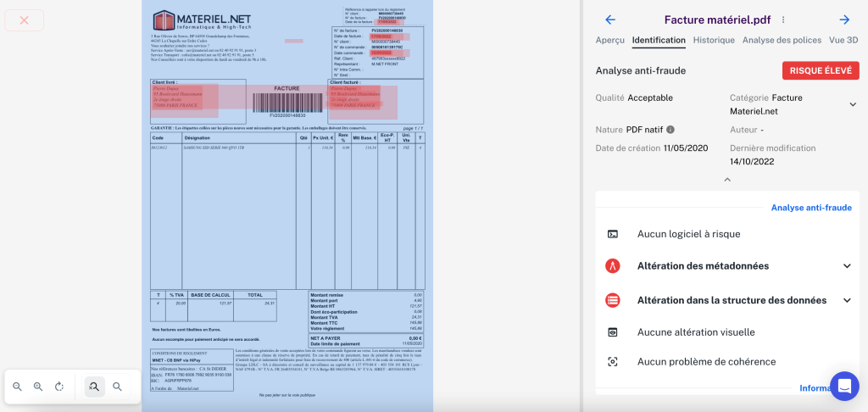This screenshot has width=868, height=412.
Task: Click the zoom out magnifier icon
Action: coord(17,387)
